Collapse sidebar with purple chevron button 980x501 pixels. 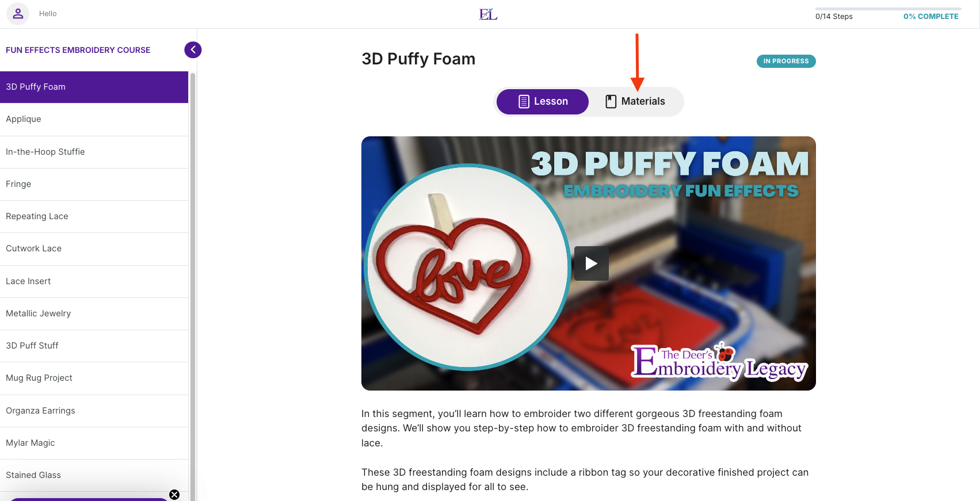(193, 49)
